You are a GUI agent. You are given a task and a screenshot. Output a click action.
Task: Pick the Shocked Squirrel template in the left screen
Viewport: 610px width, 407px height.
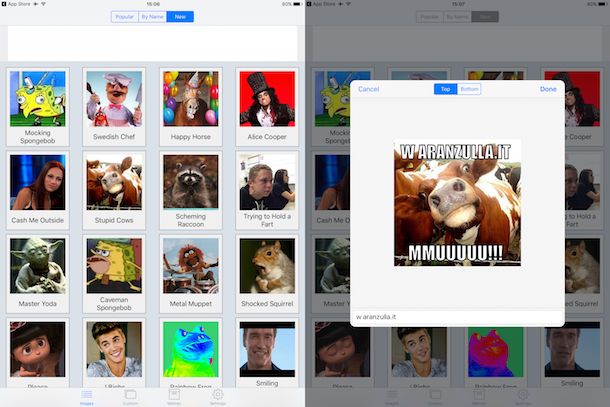267,274
